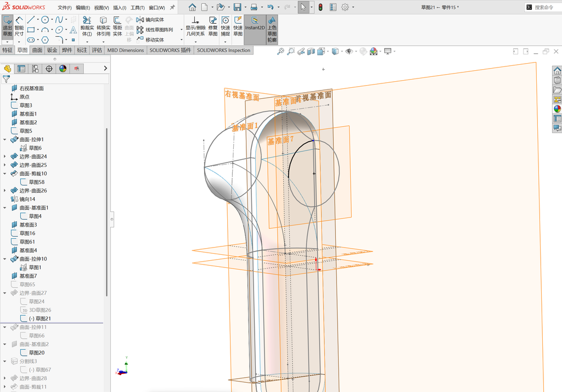Image resolution: width=562 pixels, height=392 pixels.
Task: Click the Print icon
Action: point(254,7)
